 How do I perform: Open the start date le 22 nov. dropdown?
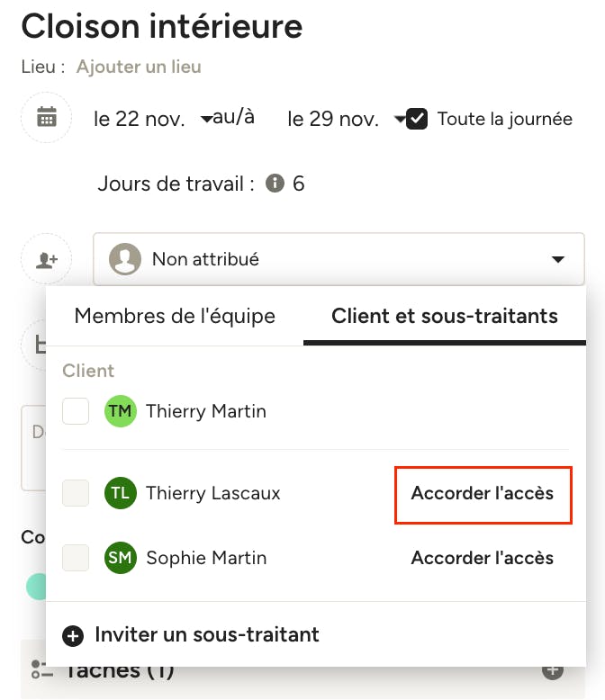[x=152, y=119]
